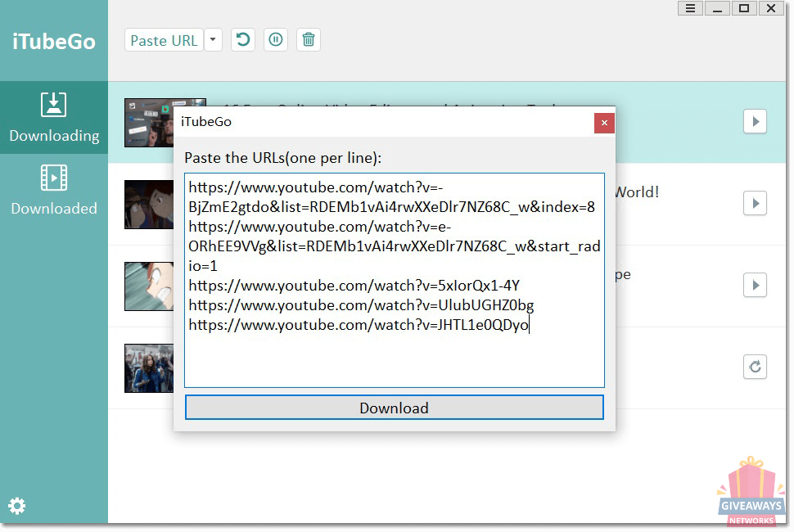Open the Downloading tab in sidebar
This screenshot has height=532, width=794.
[x=54, y=117]
